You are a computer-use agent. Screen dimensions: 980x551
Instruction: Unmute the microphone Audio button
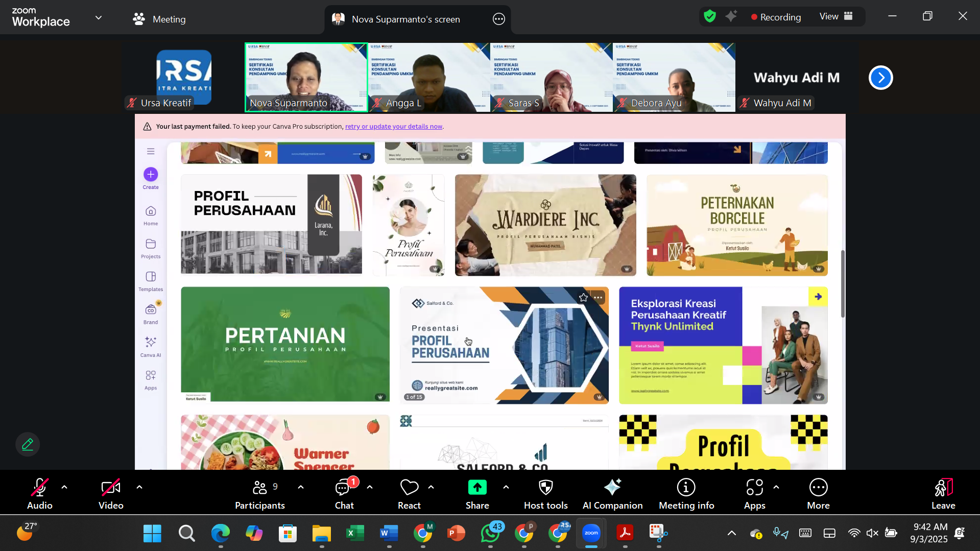tap(39, 494)
